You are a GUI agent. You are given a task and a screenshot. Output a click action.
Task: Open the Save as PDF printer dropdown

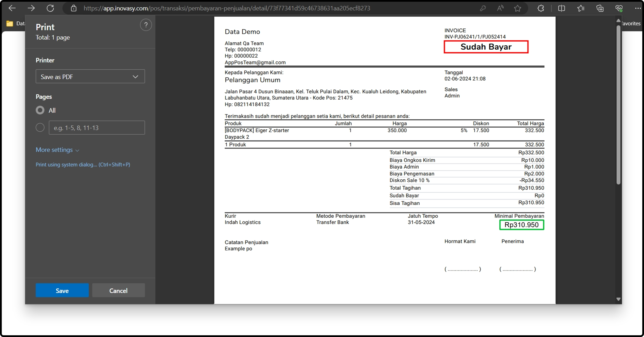(90, 76)
